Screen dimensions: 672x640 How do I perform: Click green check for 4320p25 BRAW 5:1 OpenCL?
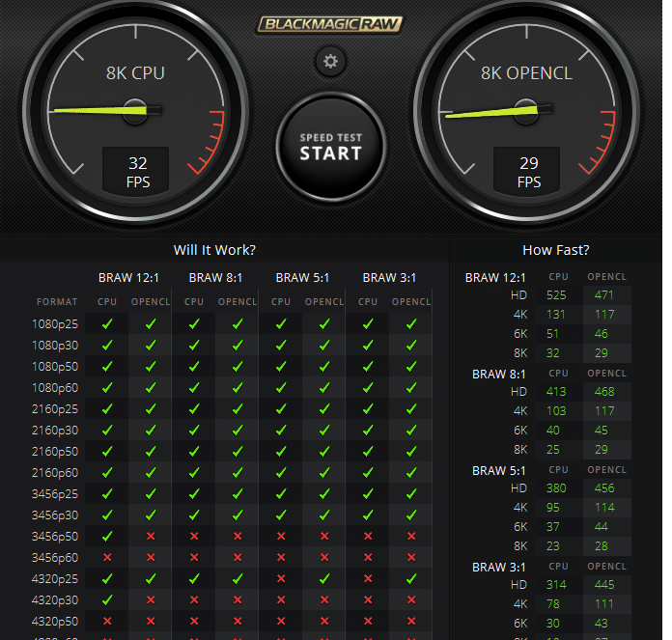tap(324, 579)
